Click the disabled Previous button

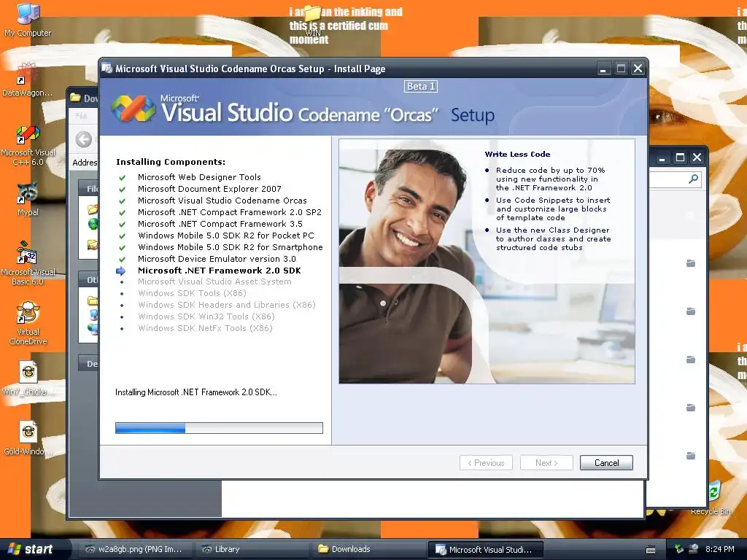pyautogui.click(x=486, y=463)
